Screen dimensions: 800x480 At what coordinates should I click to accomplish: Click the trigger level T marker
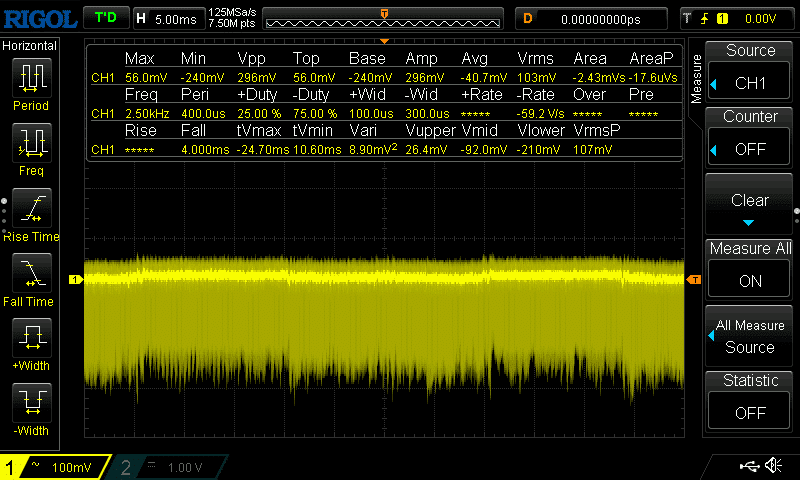pos(694,280)
